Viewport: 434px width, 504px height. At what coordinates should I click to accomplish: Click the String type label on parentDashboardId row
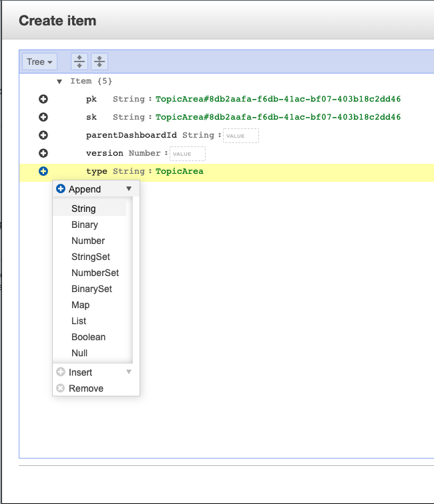[x=198, y=135]
